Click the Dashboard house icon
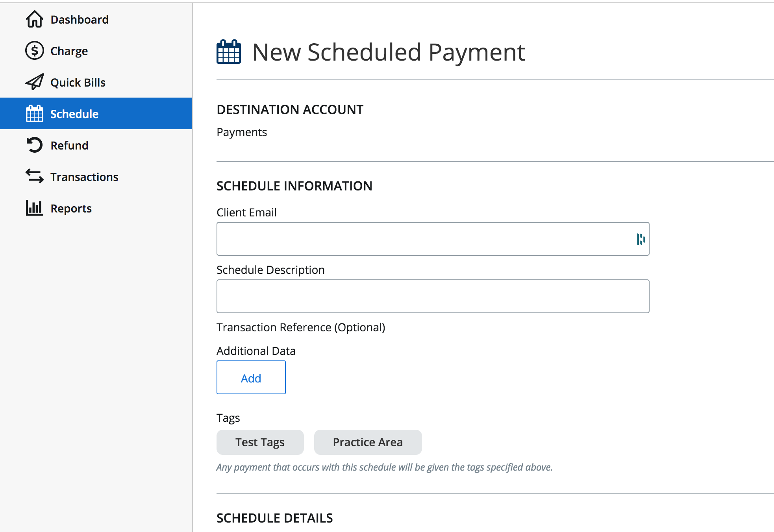 (x=35, y=19)
